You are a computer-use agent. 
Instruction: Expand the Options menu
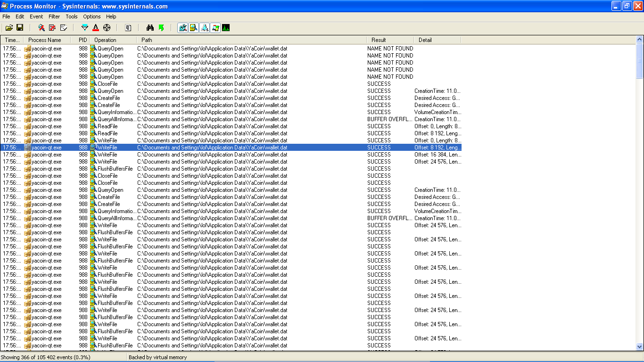click(x=92, y=16)
